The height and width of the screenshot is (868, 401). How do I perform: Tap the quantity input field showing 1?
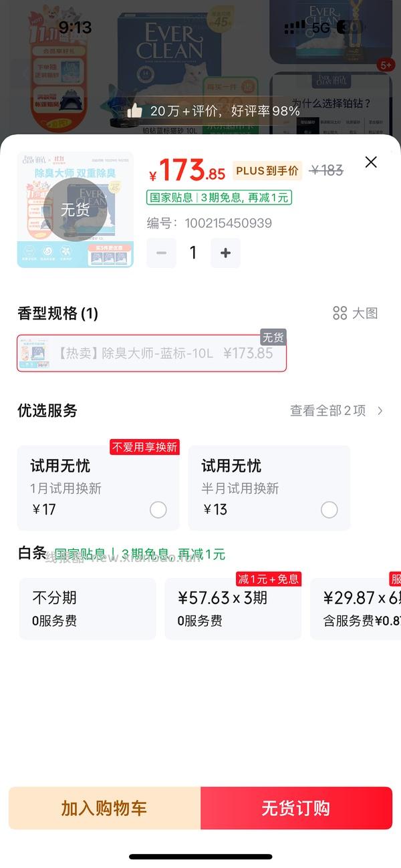pos(192,253)
